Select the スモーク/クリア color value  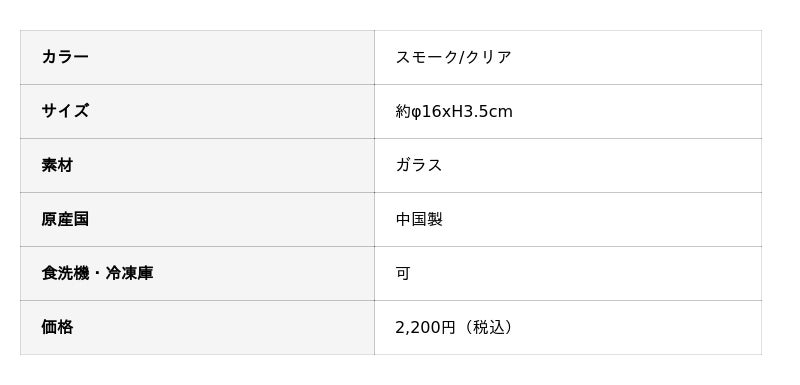453,57
